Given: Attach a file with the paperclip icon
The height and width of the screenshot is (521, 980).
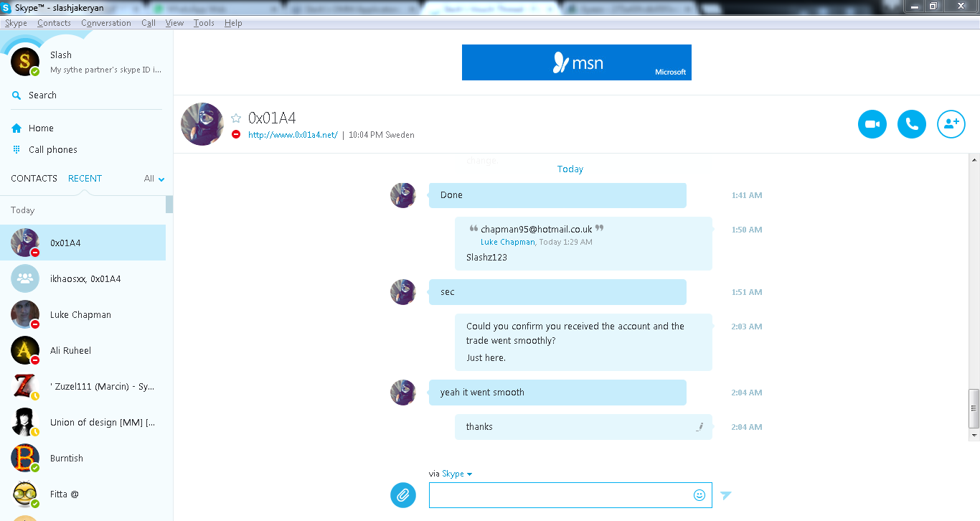Looking at the screenshot, I should 403,494.
